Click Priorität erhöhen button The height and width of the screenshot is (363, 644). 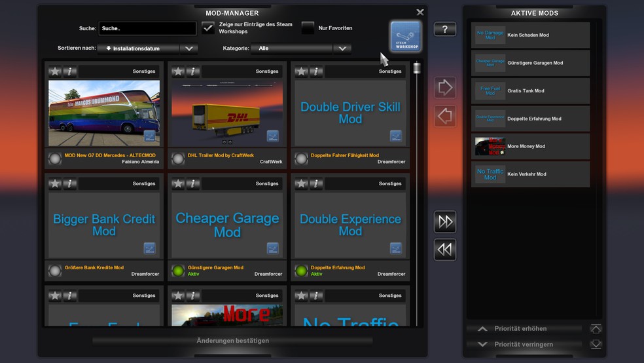524,328
